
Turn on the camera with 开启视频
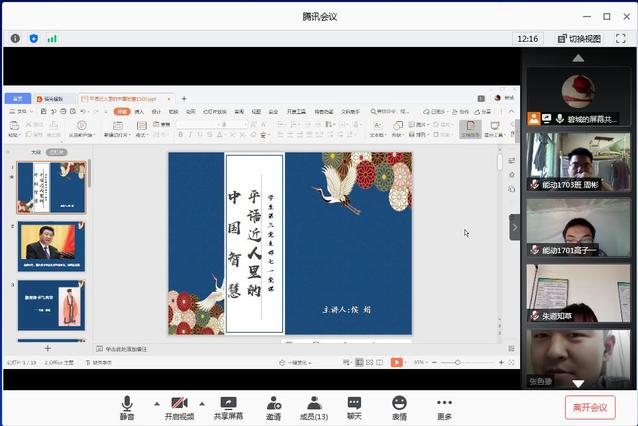180,403
